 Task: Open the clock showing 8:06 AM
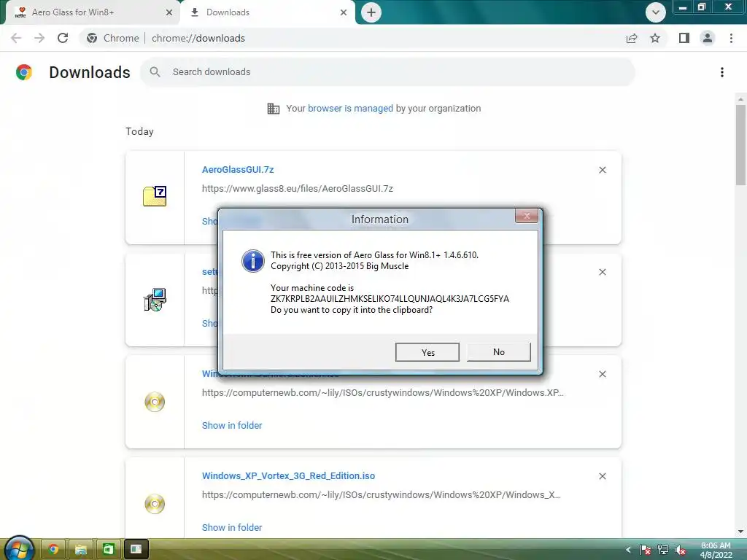(x=716, y=550)
